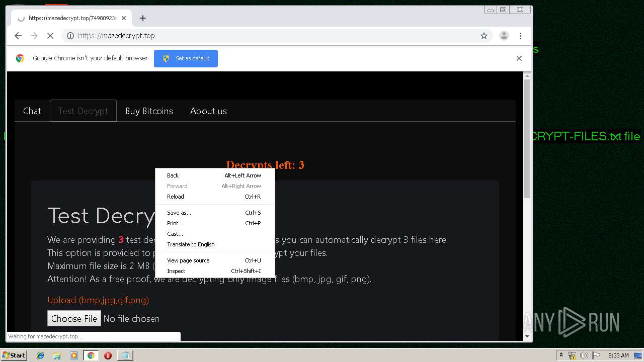The width and height of the screenshot is (644, 362).
Task: Choose Back in the context menu
Action: click(215, 175)
